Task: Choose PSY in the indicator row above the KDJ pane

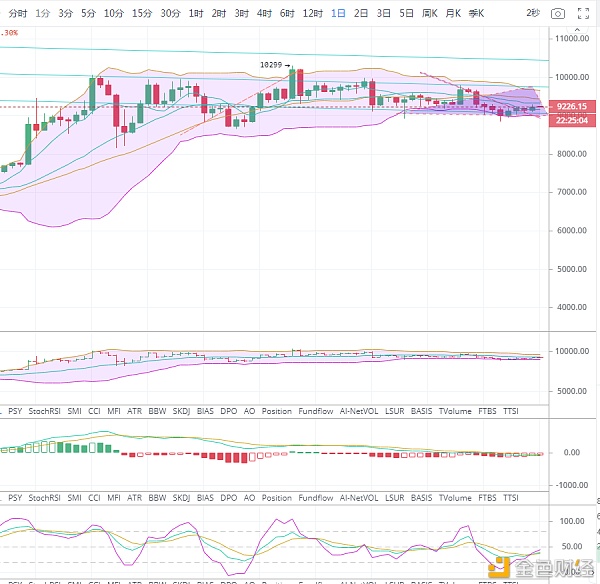Action: [15, 498]
